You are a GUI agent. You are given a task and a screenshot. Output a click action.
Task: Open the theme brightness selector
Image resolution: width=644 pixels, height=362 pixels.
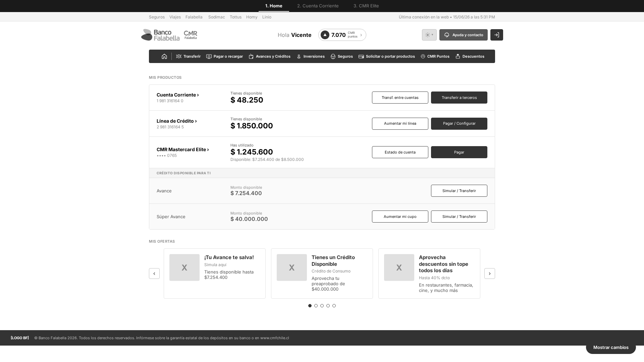tap(429, 35)
